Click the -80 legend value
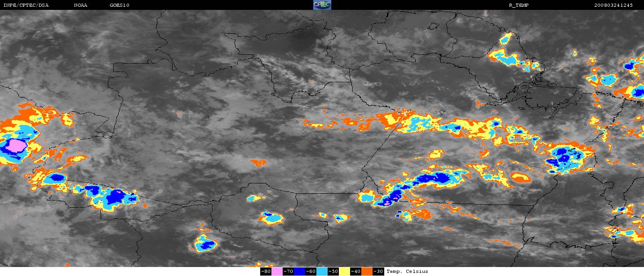Viewport: 644px width, 276px height. (x=266, y=272)
